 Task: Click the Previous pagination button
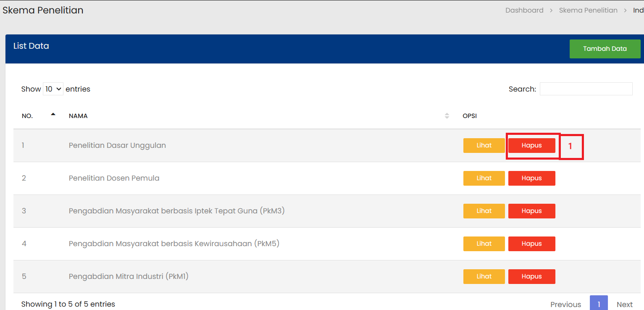tap(565, 305)
